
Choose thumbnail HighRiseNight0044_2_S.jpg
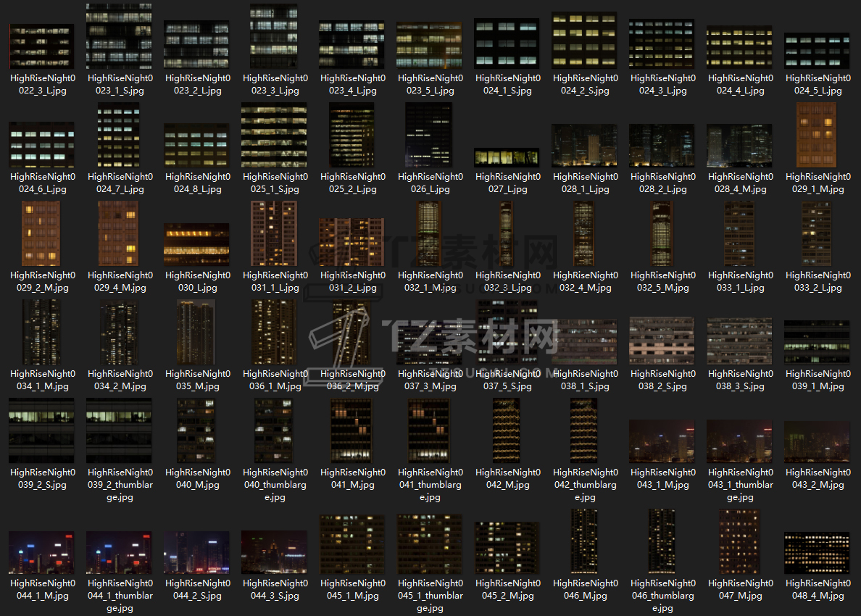[196, 552]
